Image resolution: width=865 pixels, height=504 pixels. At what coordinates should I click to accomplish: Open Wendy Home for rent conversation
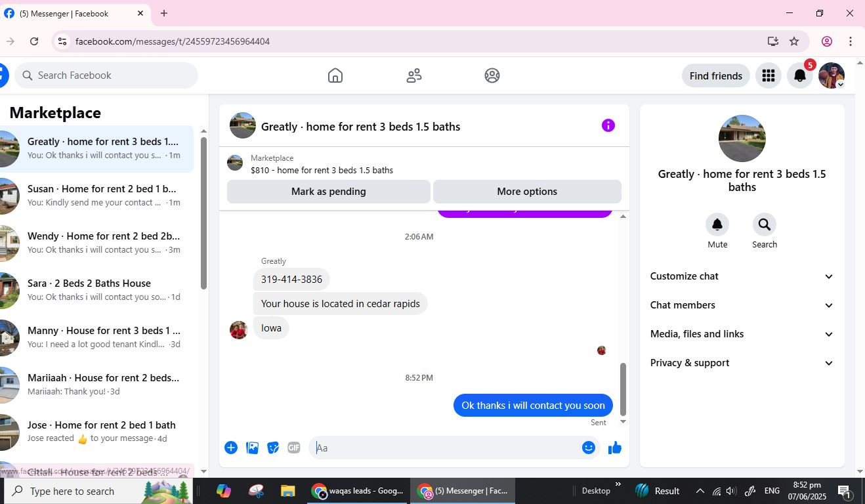(97, 243)
